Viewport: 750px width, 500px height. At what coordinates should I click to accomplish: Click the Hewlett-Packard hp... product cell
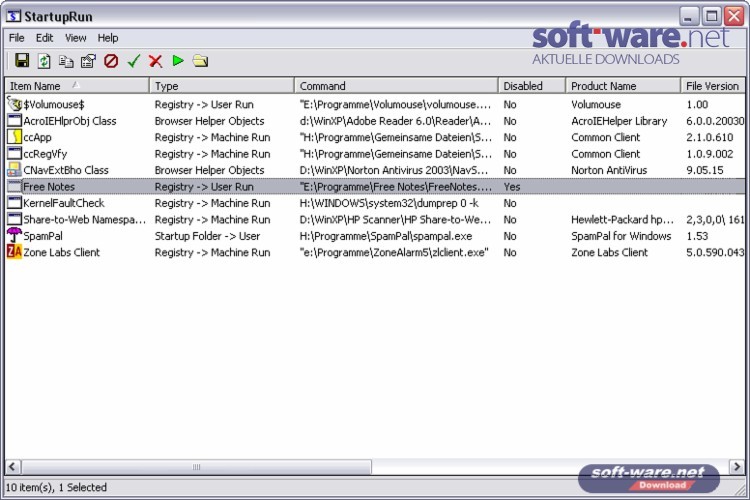point(622,219)
